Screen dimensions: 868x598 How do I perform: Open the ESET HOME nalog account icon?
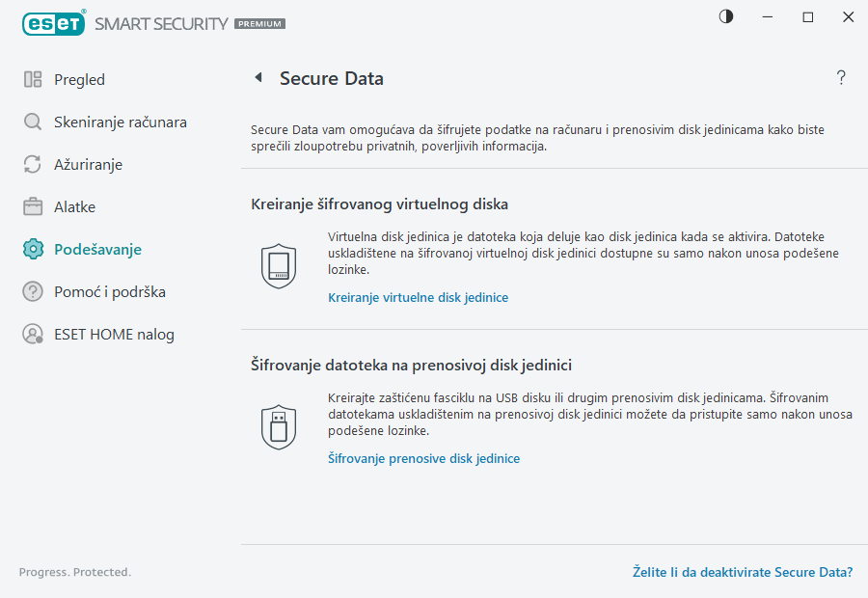[x=33, y=334]
